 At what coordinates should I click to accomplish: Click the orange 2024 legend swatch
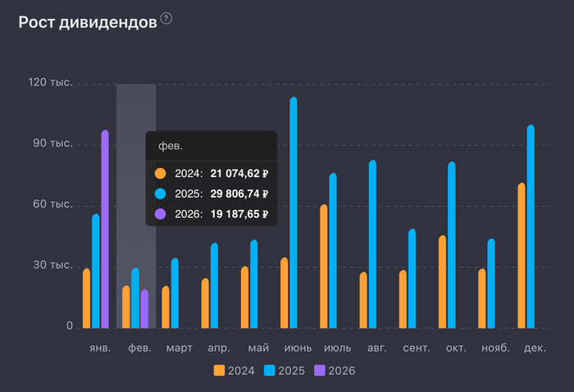[x=219, y=371]
